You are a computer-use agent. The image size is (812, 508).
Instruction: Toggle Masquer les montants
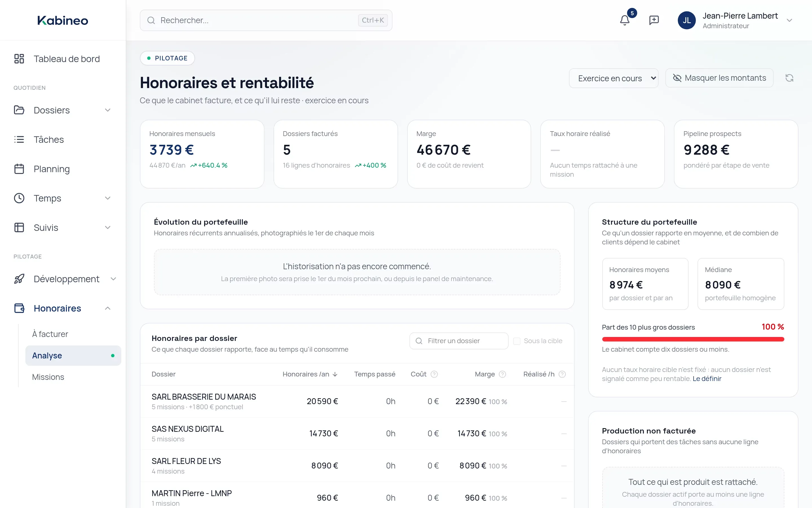tap(719, 78)
